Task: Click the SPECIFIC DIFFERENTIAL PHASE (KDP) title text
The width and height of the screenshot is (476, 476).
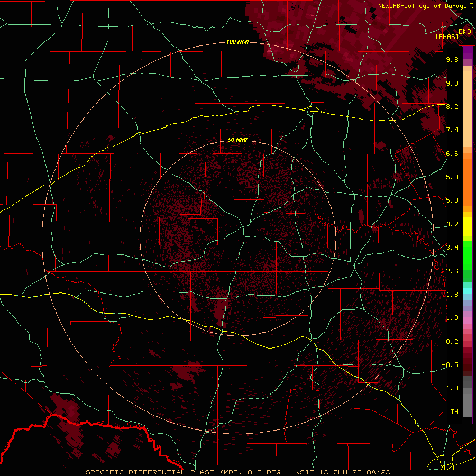Action: pos(165,472)
